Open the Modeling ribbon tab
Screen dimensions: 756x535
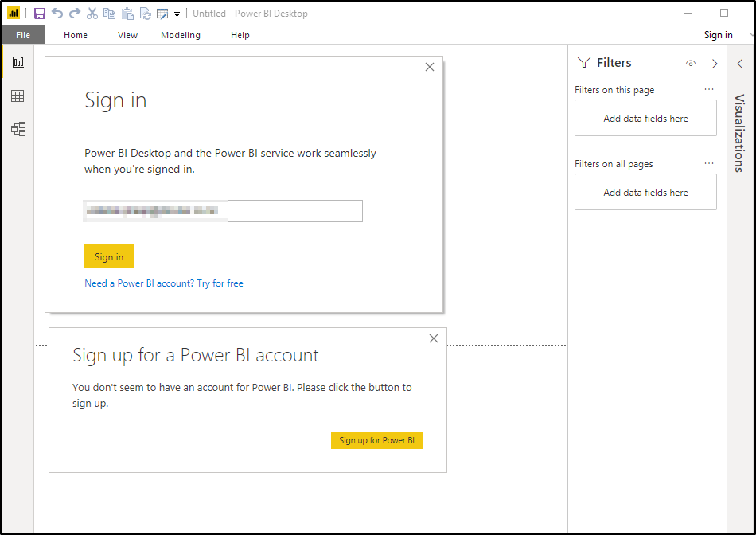click(180, 35)
